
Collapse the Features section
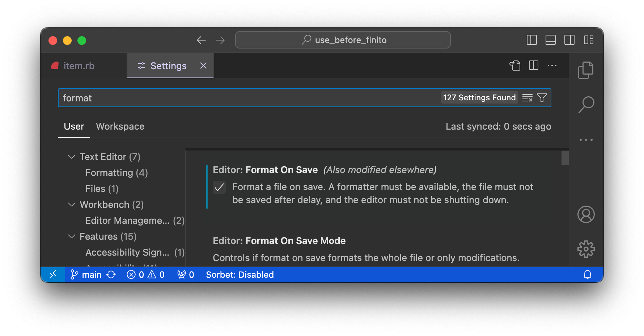click(71, 236)
